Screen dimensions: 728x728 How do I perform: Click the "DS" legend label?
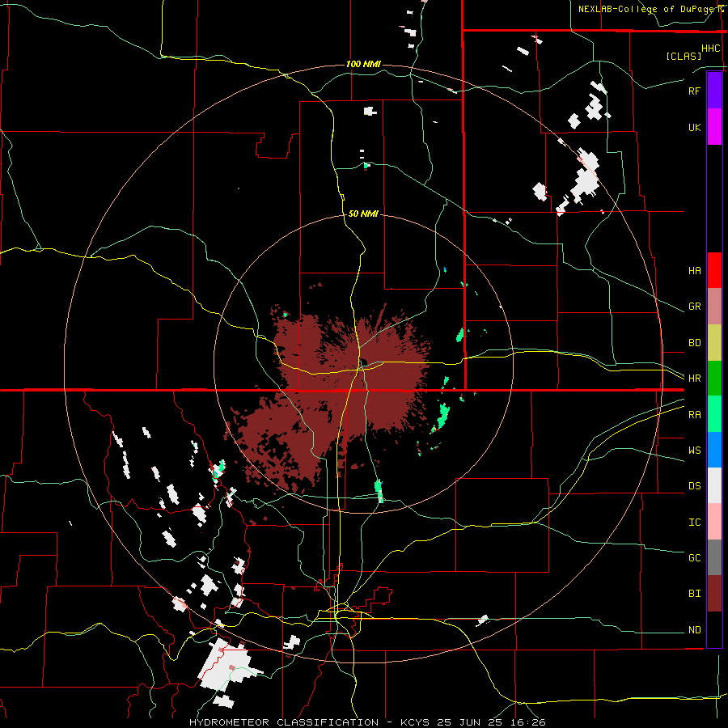(x=694, y=485)
